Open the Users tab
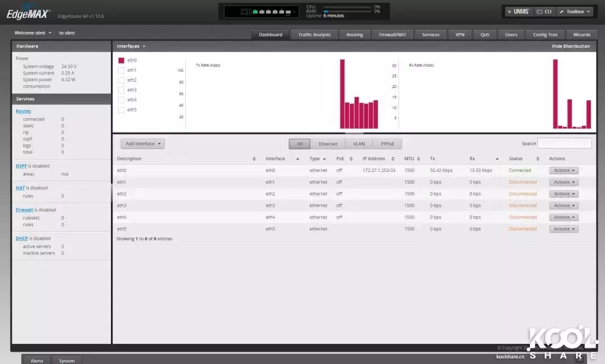Viewport: 605px width, 364px height. click(x=511, y=35)
